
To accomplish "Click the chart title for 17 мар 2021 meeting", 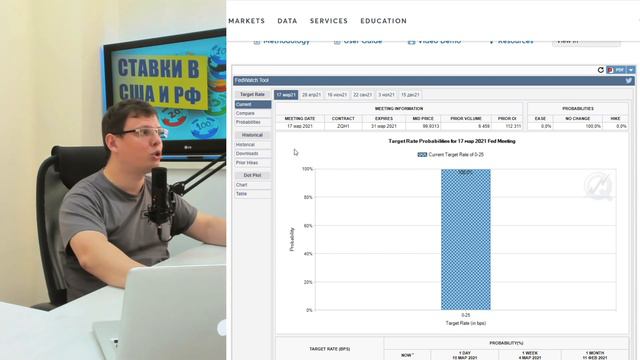I will tap(452, 141).
